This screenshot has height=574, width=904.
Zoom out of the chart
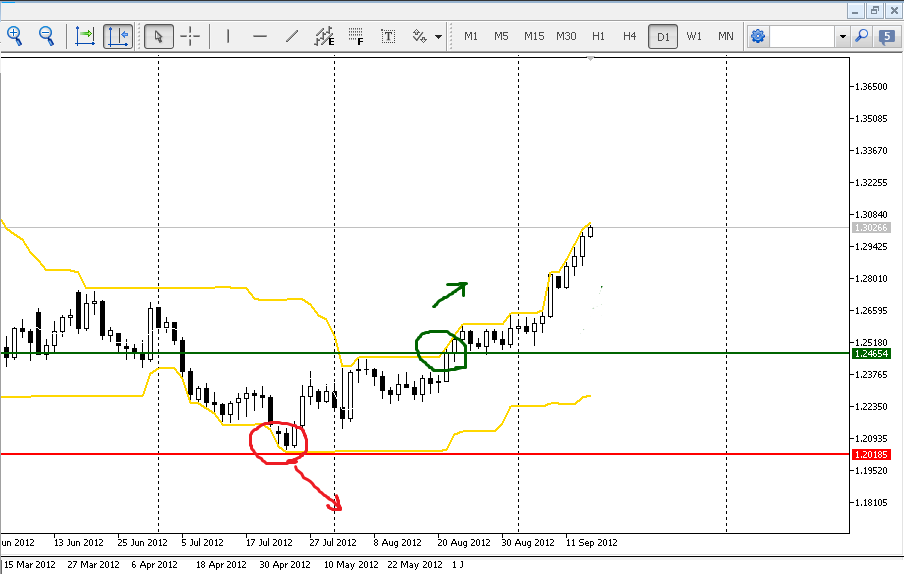click(x=46, y=36)
